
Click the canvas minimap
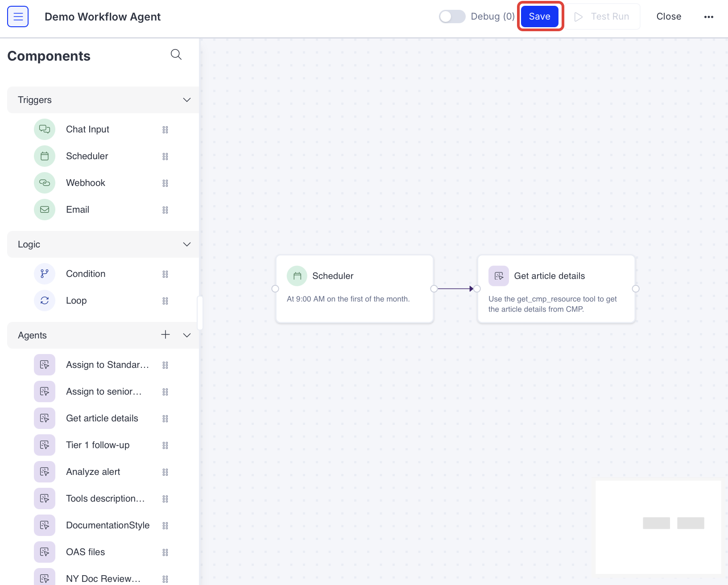pyautogui.click(x=658, y=527)
